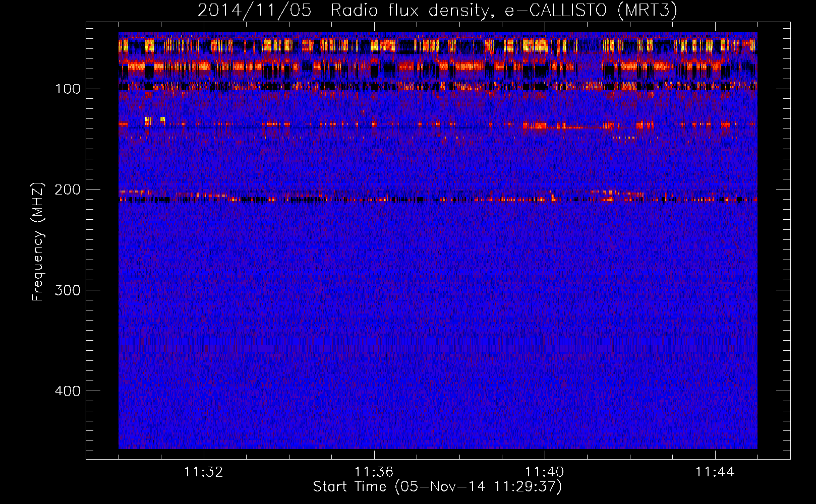Image resolution: width=816 pixels, height=504 pixels.
Task: Click the 300 frequency tick label
Action: click(67, 290)
